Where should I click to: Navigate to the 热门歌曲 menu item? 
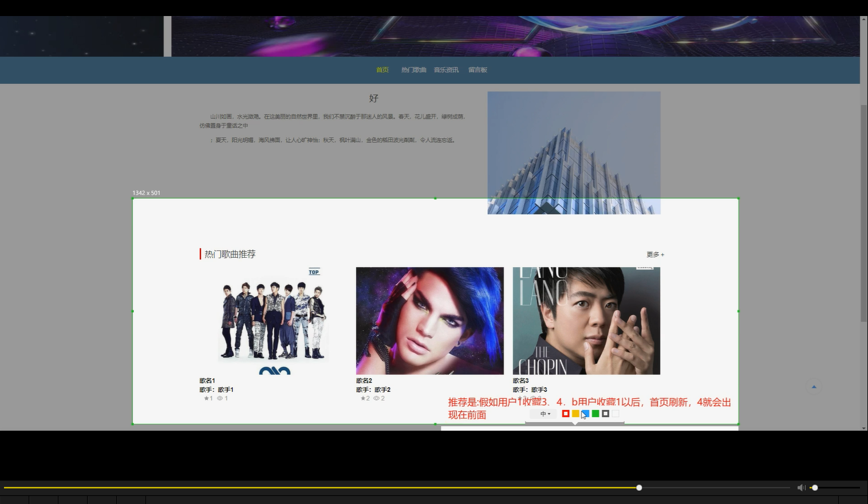[414, 69]
